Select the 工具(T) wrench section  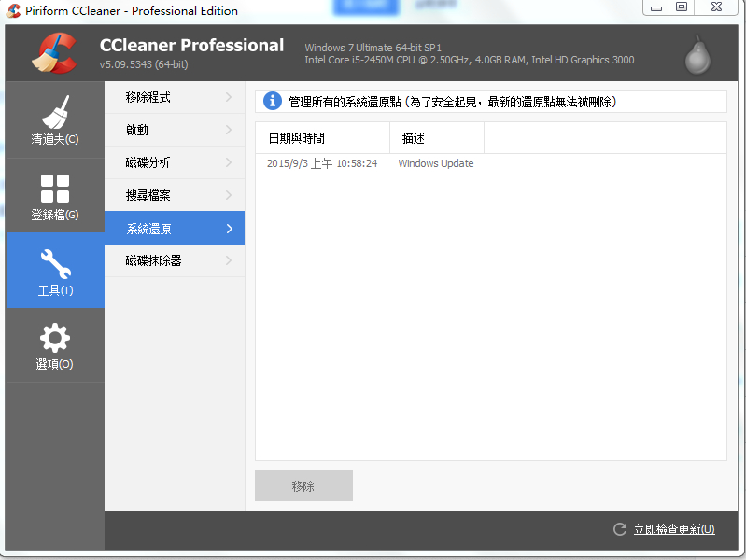click(55, 271)
